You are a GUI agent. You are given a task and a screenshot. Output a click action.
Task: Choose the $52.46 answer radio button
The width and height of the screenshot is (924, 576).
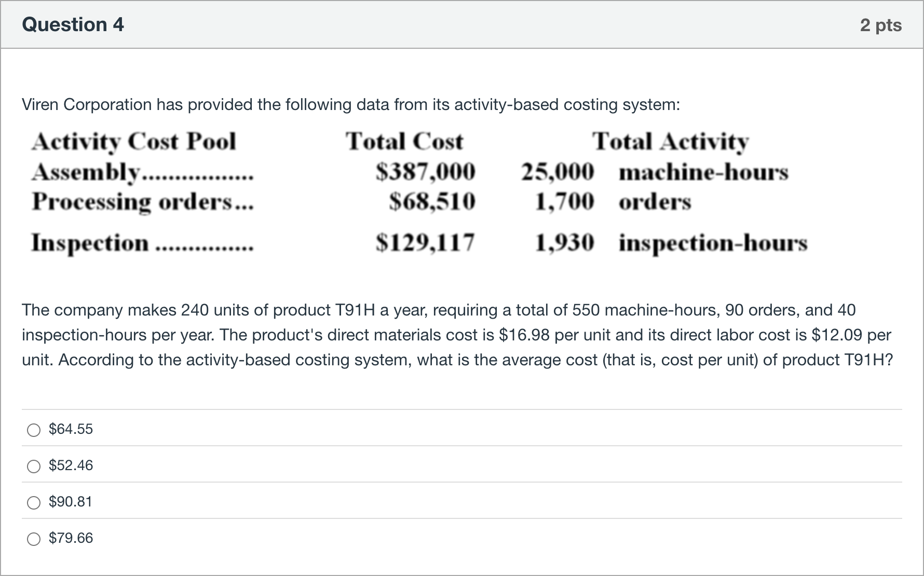pos(34,466)
